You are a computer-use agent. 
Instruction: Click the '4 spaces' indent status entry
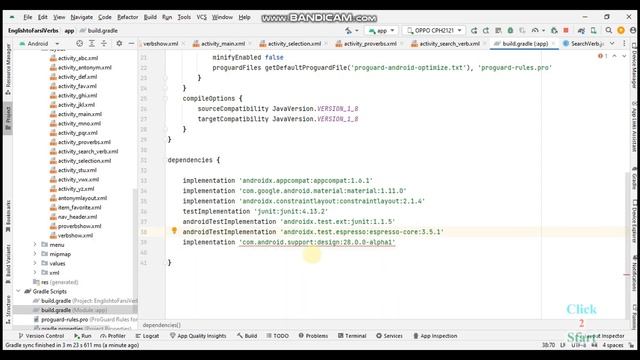click(613, 345)
